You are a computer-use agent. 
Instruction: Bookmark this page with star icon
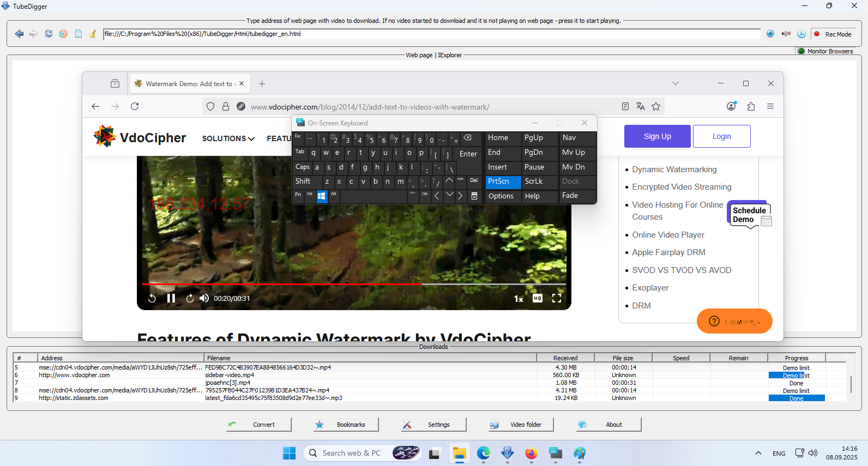[x=656, y=106]
